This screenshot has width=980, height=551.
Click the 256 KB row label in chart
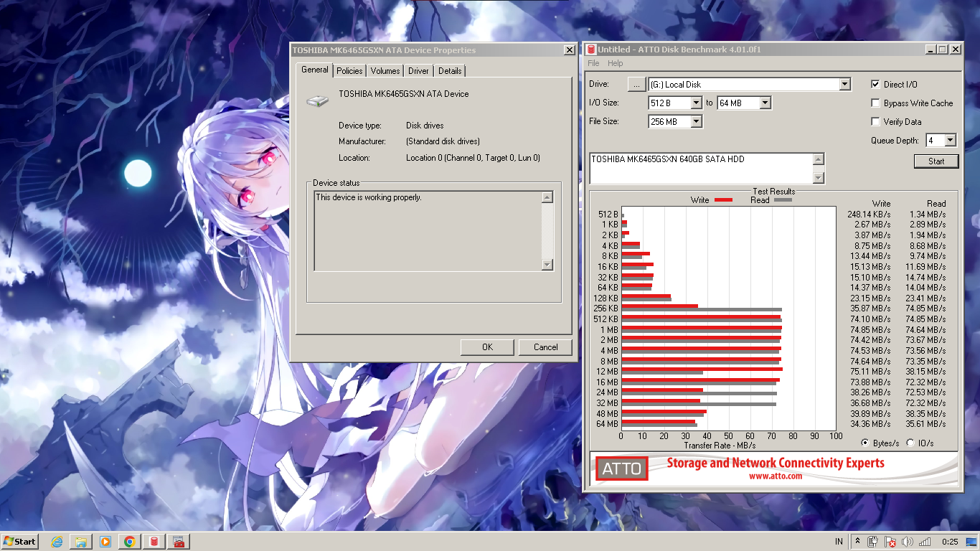point(606,309)
